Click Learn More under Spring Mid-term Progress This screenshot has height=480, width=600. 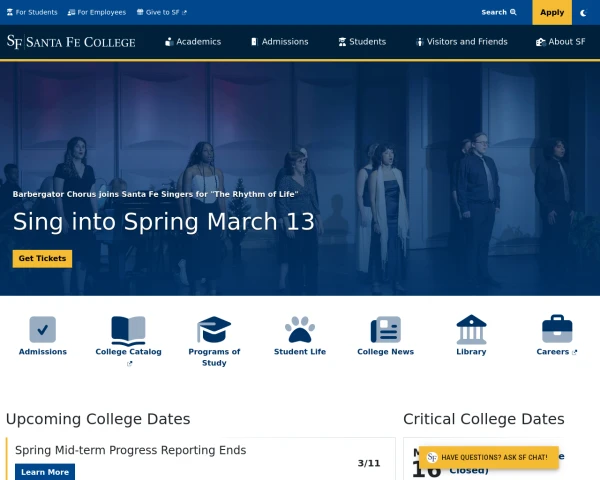tap(45, 472)
